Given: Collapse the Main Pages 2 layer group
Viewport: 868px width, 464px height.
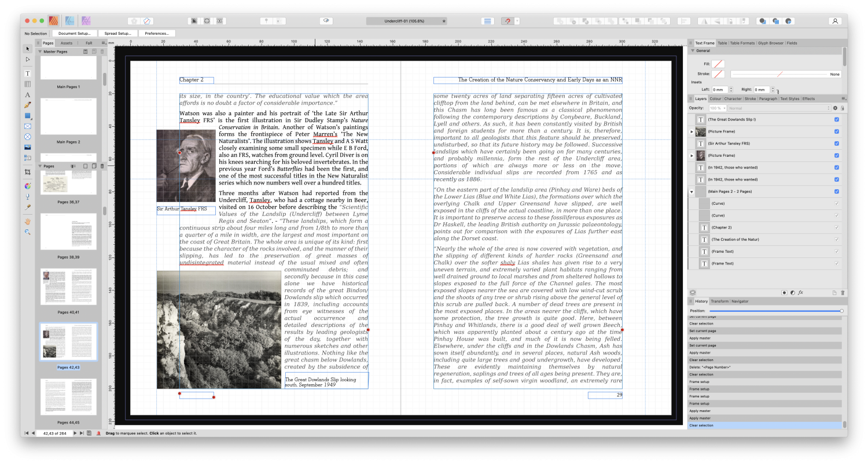Looking at the screenshot, I should (x=692, y=192).
